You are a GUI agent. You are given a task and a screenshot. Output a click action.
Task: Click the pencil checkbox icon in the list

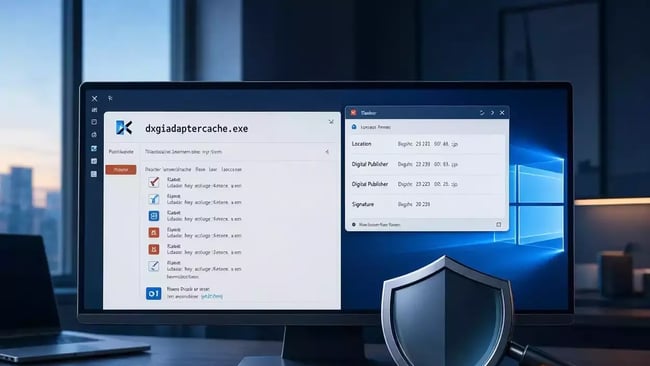point(154,266)
